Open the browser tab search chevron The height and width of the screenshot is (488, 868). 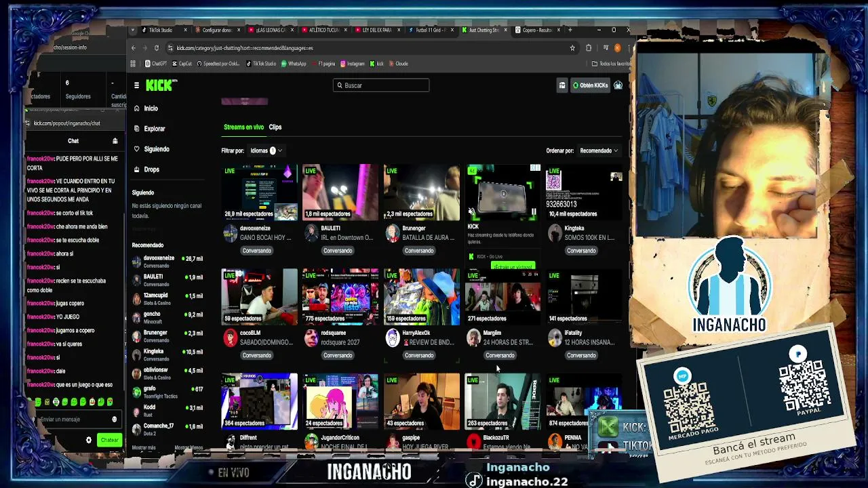134,30
